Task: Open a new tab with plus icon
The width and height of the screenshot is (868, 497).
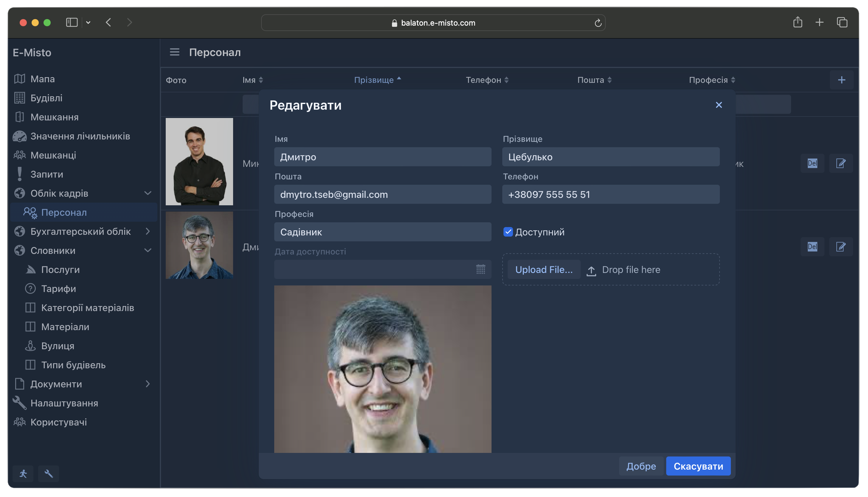Action: 819,23
